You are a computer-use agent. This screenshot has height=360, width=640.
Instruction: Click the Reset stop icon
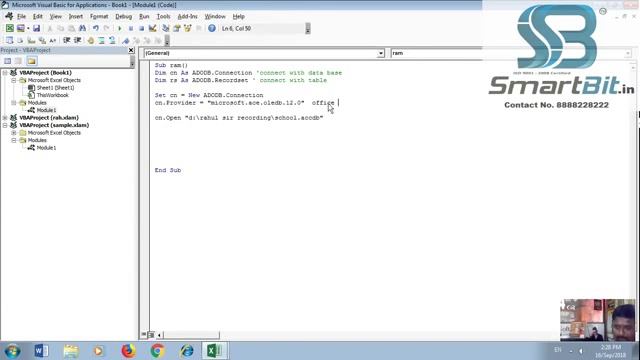point(141,28)
